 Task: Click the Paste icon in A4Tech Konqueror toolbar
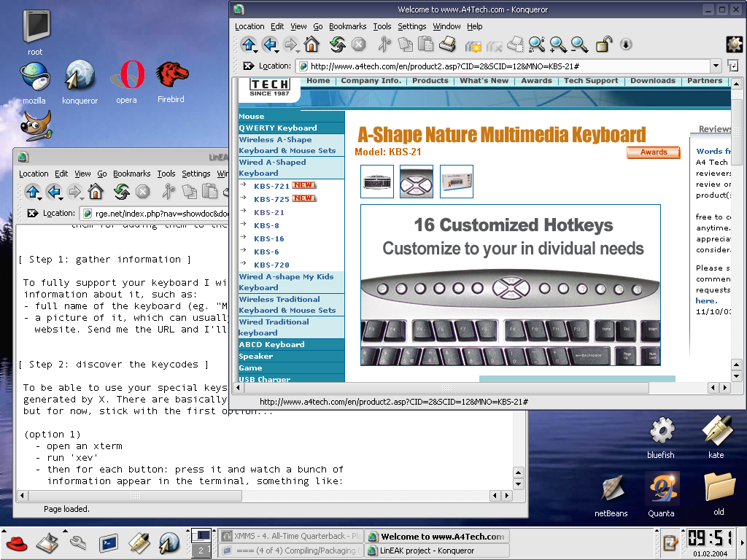[x=425, y=44]
